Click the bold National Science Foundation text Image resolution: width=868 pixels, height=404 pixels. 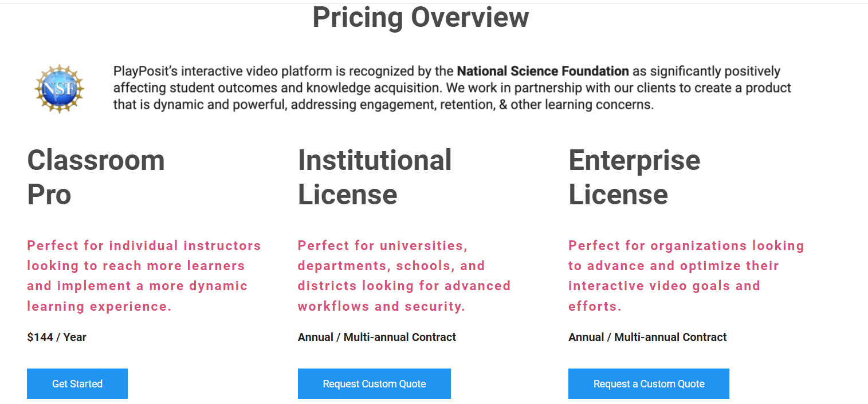point(543,72)
